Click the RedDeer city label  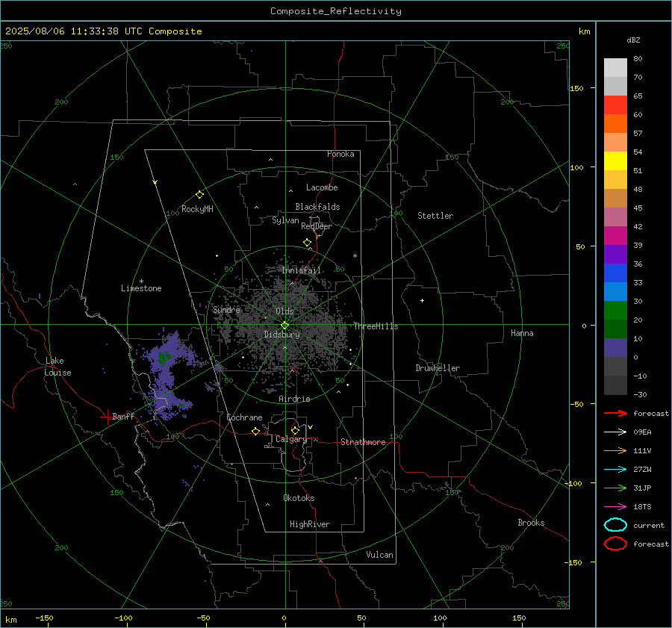(x=317, y=226)
